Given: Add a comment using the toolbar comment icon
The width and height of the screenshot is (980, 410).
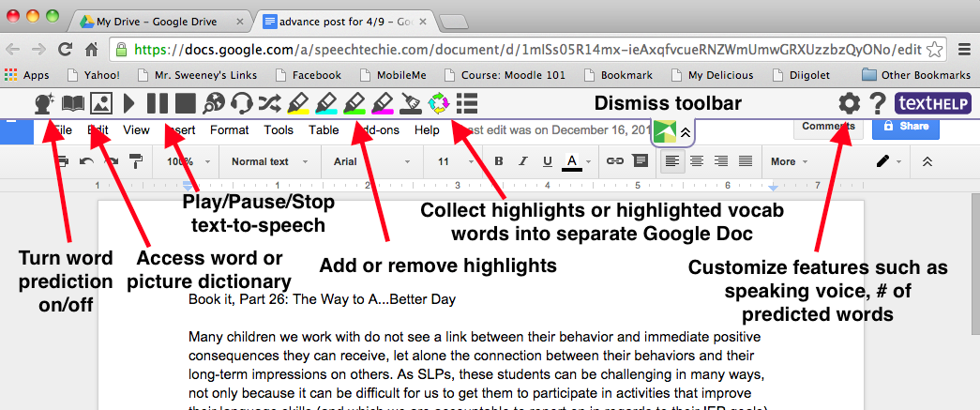Looking at the screenshot, I should [x=640, y=161].
